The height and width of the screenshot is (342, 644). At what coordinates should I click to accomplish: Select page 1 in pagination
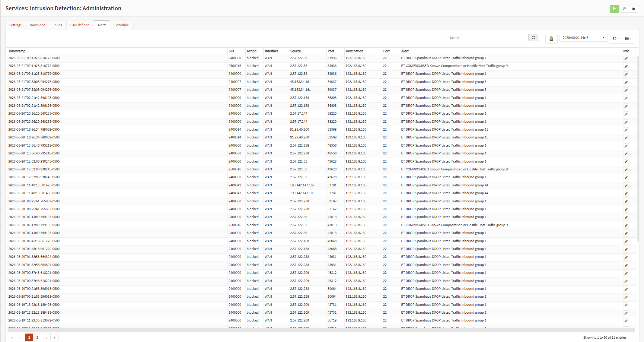tap(29, 337)
